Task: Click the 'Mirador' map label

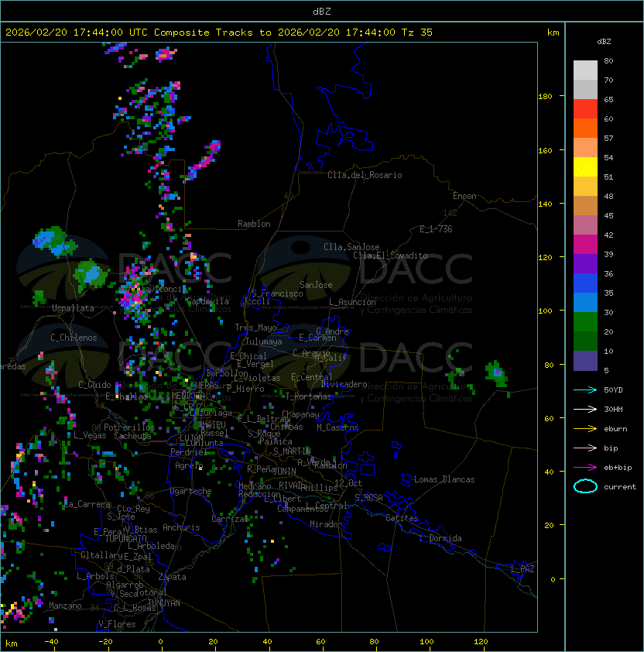Action: pos(326,524)
